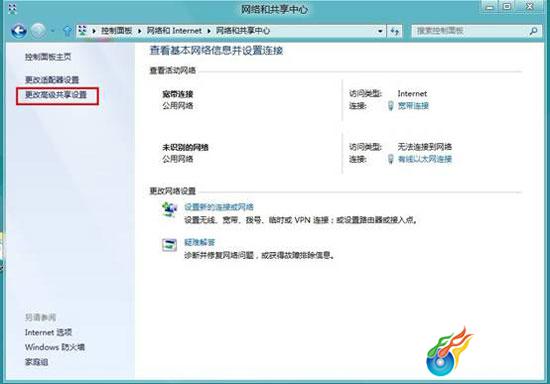
Task: Click the set up new connection icon
Action: point(169,209)
